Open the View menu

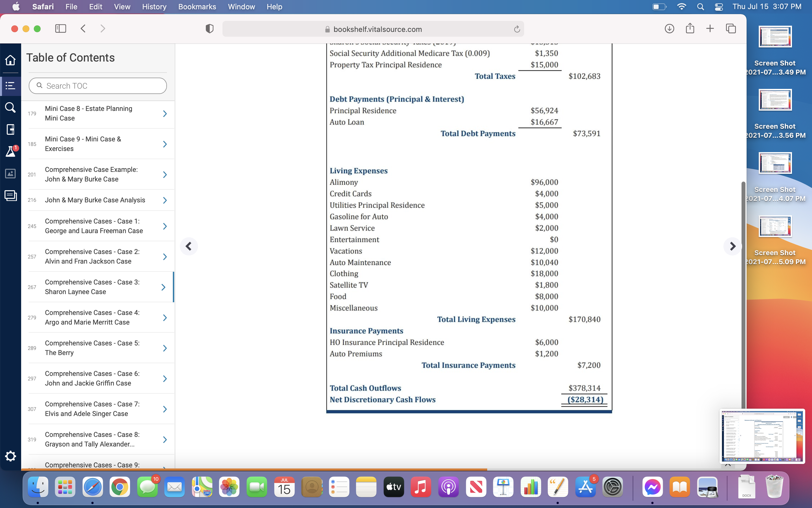pyautogui.click(x=122, y=7)
